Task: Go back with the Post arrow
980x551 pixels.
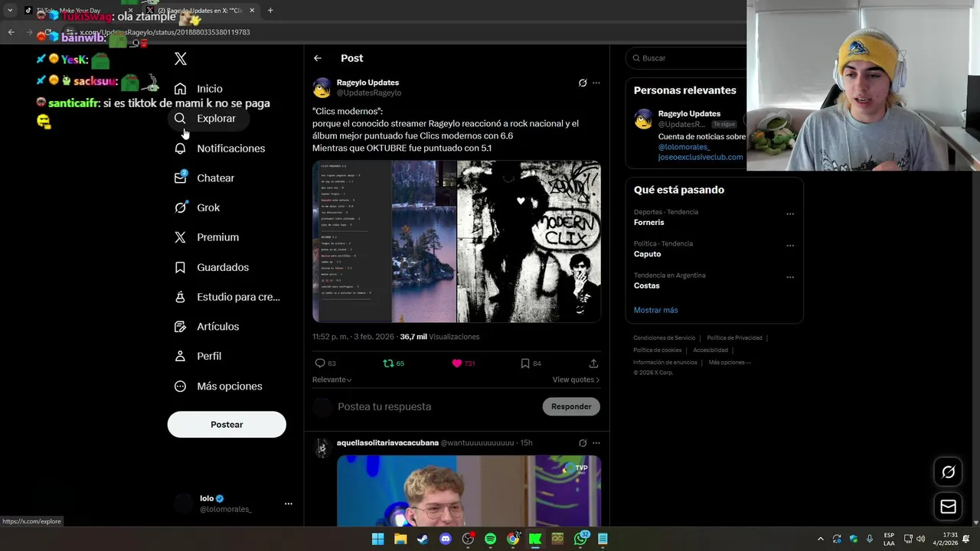Action: pyautogui.click(x=318, y=58)
